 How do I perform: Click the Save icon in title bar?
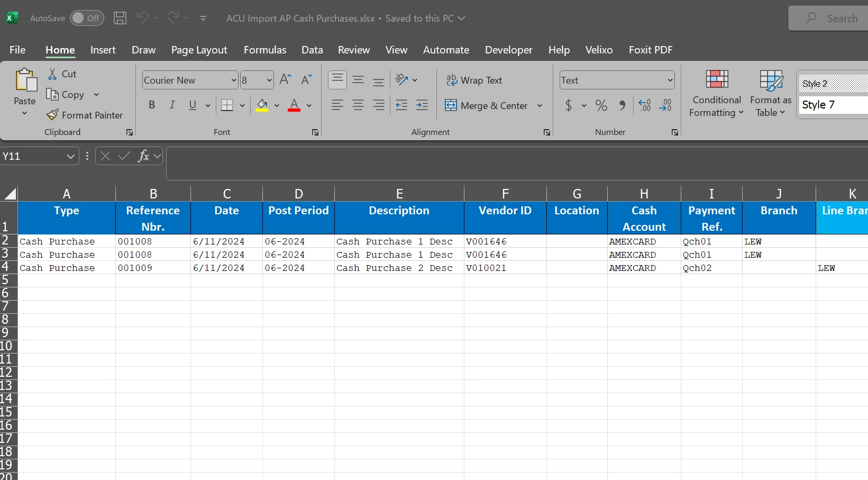pyautogui.click(x=120, y=18)
